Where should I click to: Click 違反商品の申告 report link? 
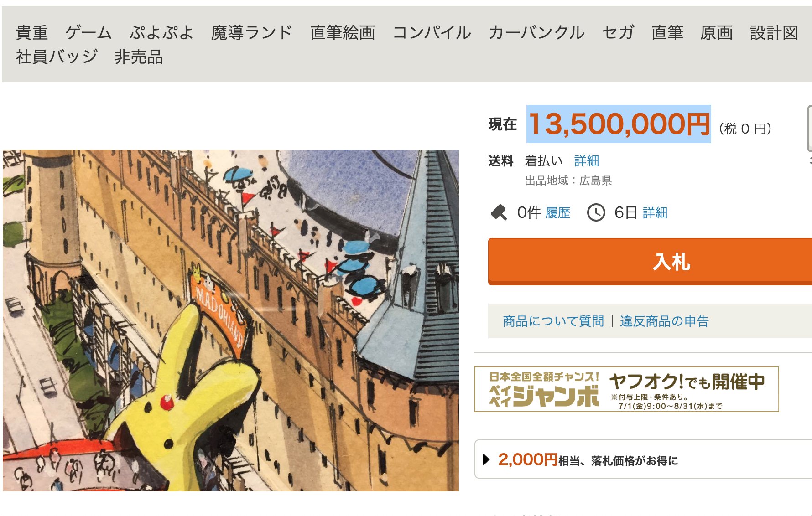click(x=664, y=321)
